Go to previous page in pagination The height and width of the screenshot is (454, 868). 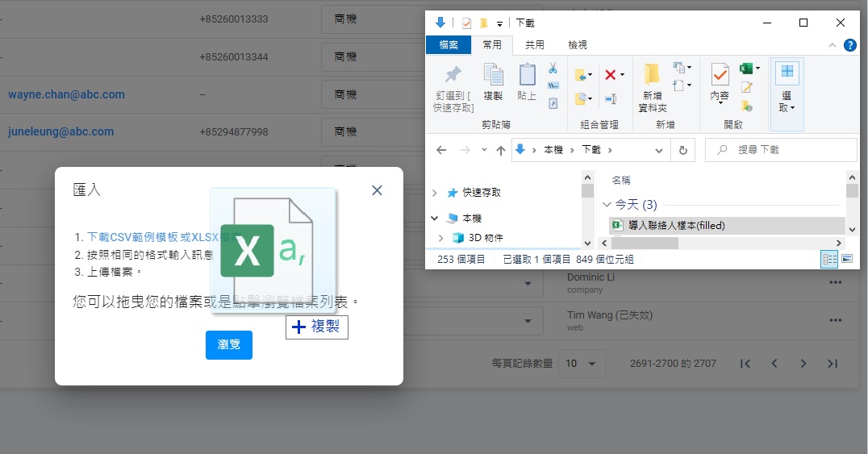click(x=774, y=364)
